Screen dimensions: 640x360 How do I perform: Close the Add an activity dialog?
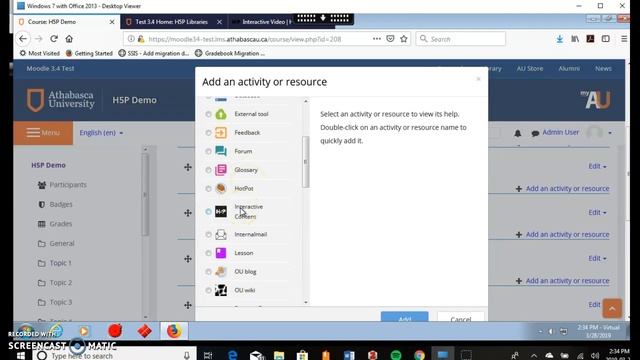[x=478, y=79]
